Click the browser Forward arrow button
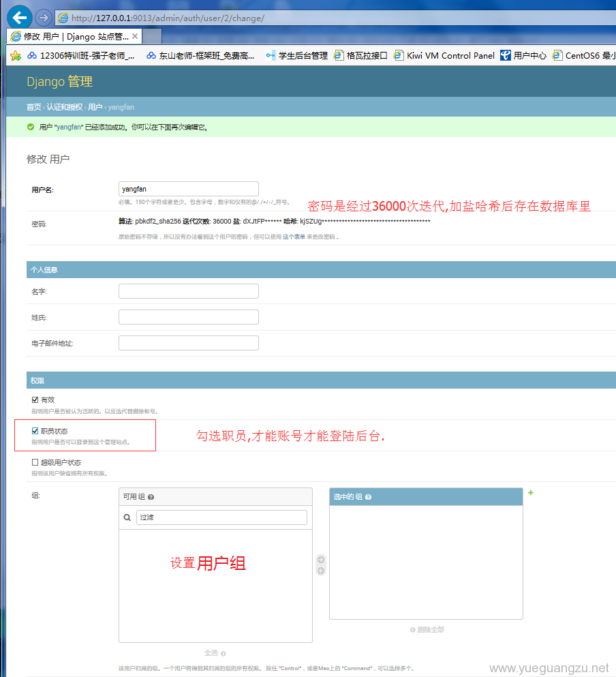Viewport: 616px width, 677px height. (43, 18)
